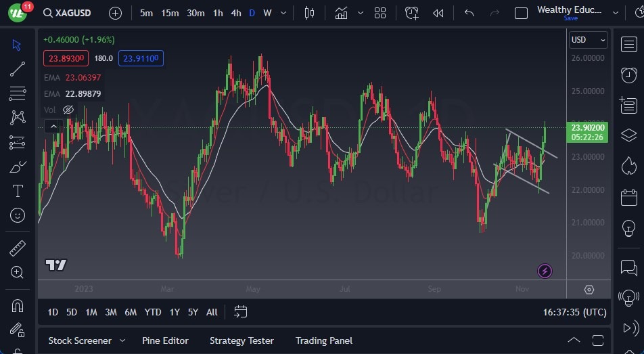The image size is (644, 354).
Task: Expand the Stock Screener dropdown arrow
Action: click(x=122, y=340)
